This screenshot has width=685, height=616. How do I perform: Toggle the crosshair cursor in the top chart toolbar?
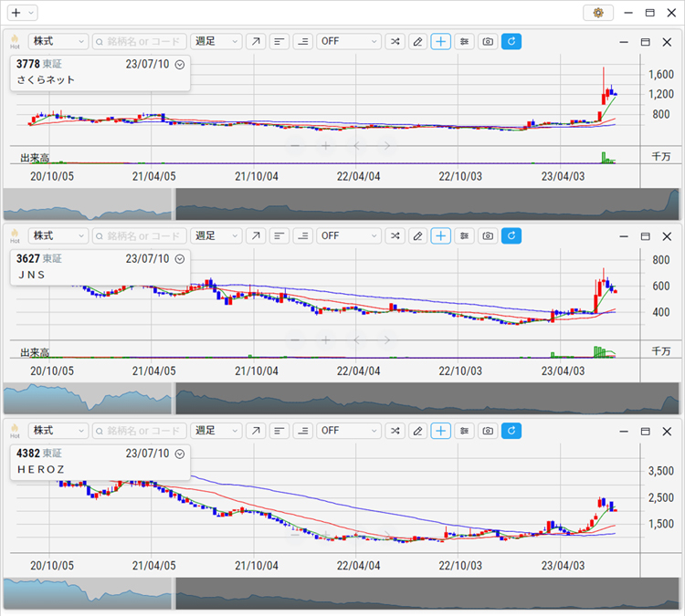[441, 41]
